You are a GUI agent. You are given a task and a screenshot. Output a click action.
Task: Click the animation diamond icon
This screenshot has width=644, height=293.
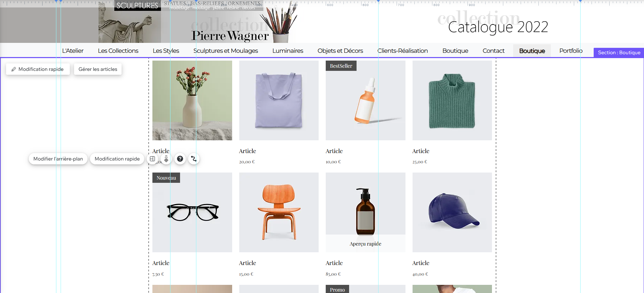coord(166,159)
